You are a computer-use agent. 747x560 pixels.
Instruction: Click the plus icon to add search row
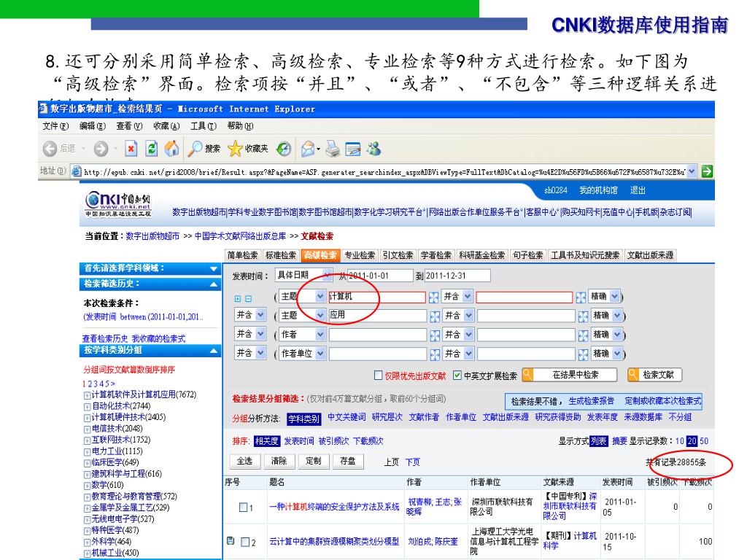[237, 298]
